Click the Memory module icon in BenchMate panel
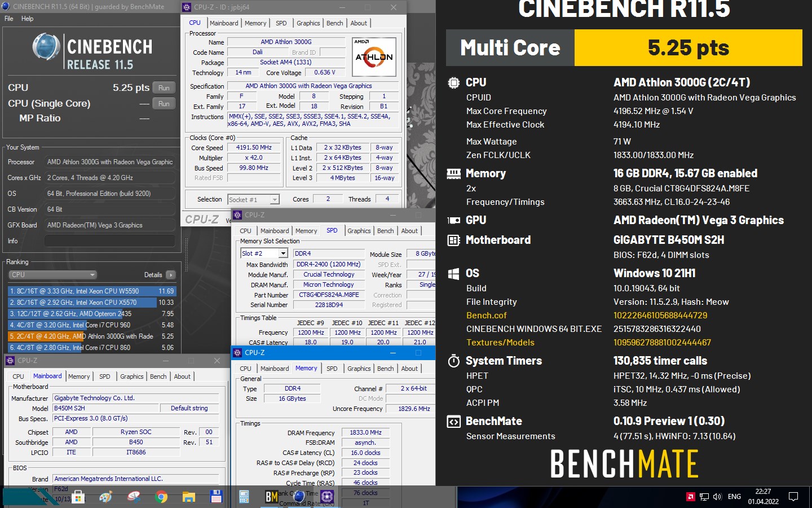The image size is (812, 508). (x=454, y=174)
